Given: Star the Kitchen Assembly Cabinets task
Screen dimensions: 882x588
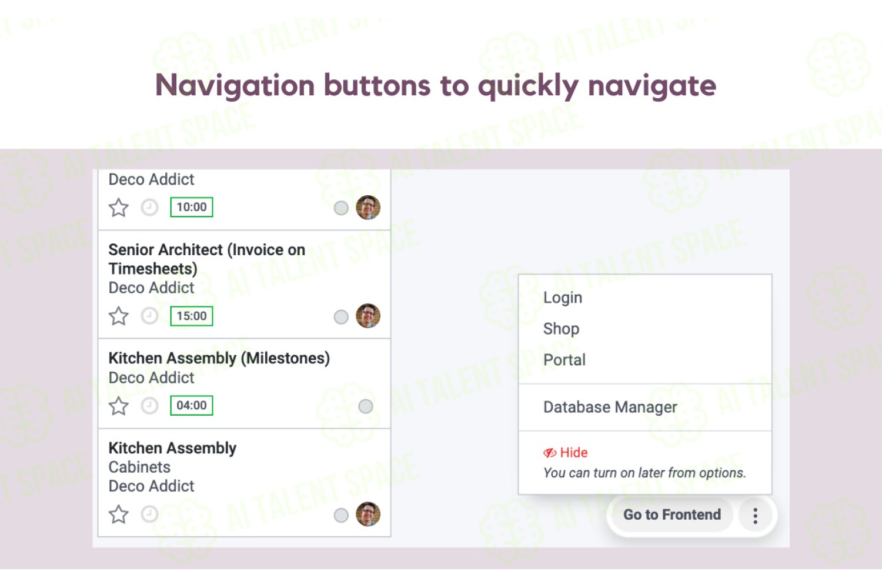Looking at the screenshot, I should coord(119,514).
